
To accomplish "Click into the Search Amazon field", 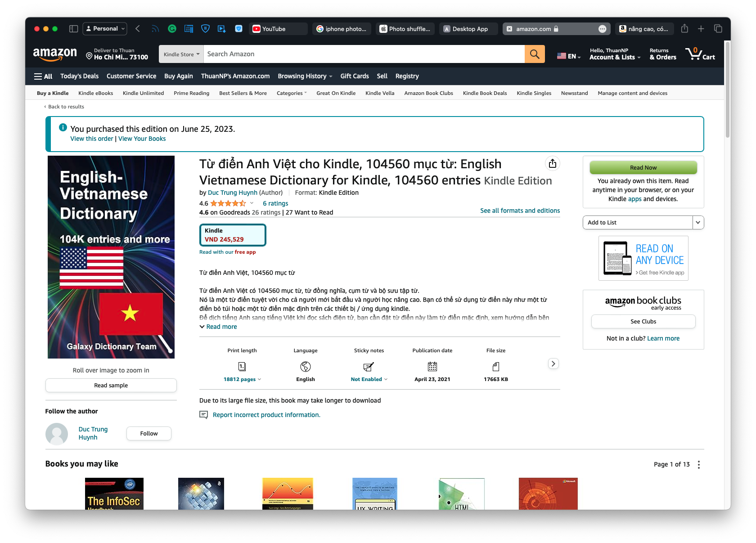I will pos(364,54).
